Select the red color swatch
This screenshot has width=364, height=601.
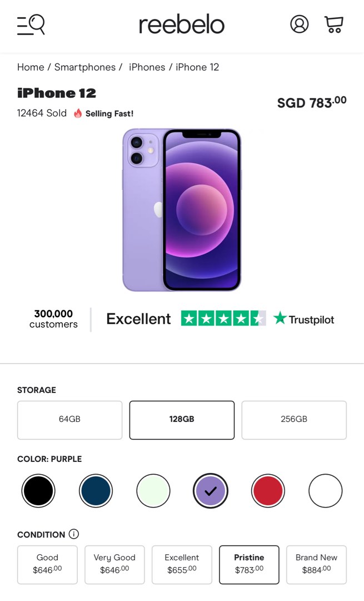tap(268, 490)
